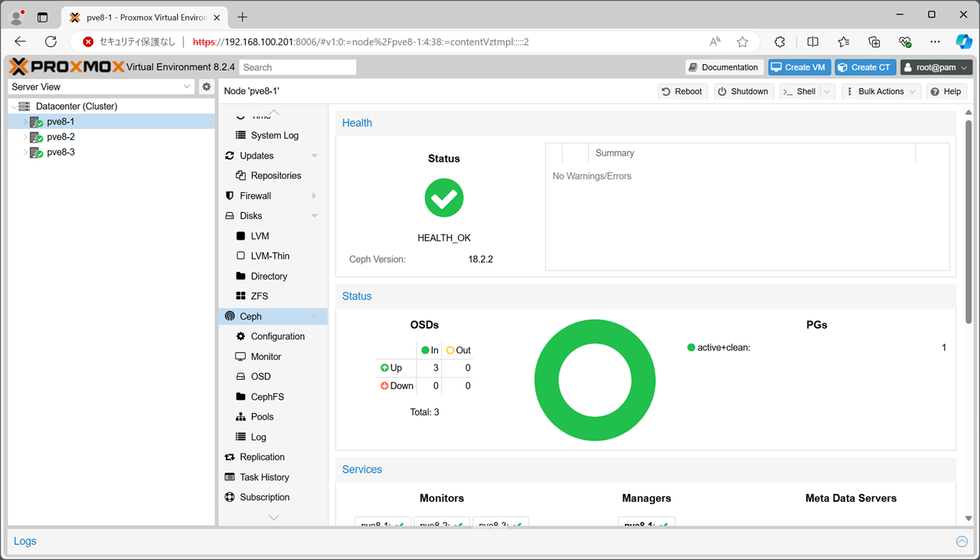Click the Reboot button
Image resolution: width=980 pixels, height=560 pixels.
click(x=682, y=91)
